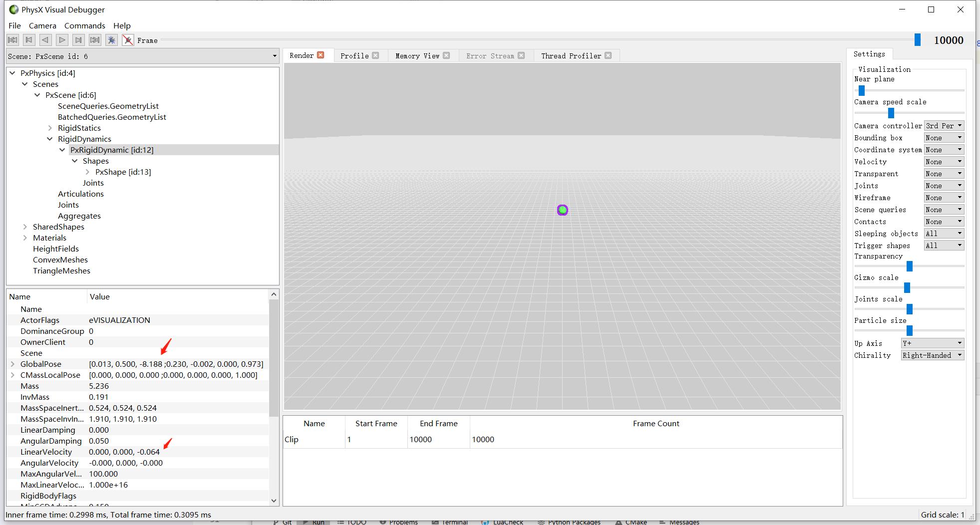Jump to the first frame

tap(13, 40)
